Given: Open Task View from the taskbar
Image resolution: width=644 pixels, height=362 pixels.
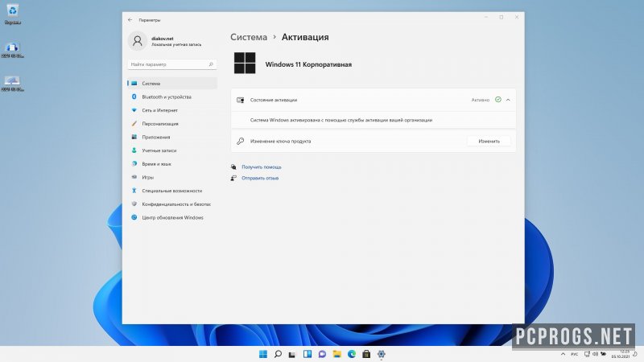Looking at the screenshot, I should (x=292, y=354).
